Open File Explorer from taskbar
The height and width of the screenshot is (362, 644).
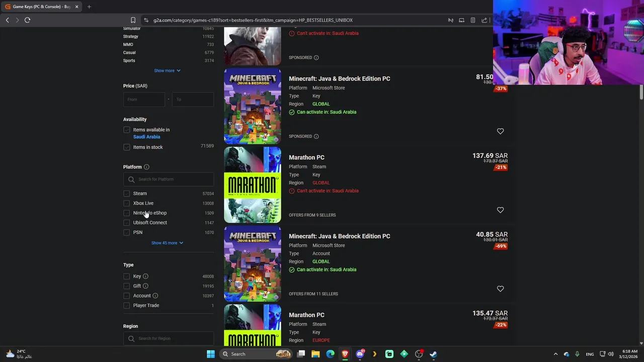coord(315,354)
